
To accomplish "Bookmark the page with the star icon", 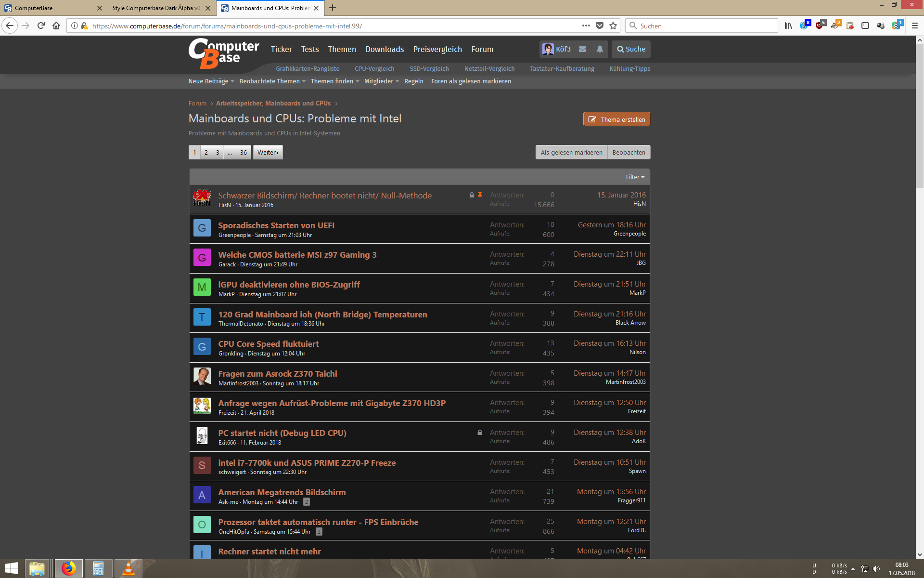I will click(x=613, y=26).
